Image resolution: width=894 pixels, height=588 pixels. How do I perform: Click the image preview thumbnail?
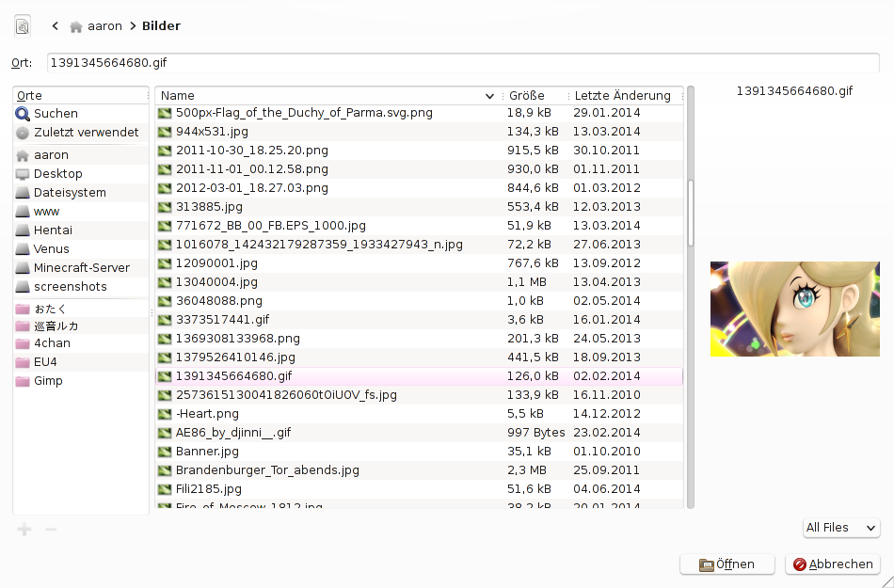tap(795, 309)
